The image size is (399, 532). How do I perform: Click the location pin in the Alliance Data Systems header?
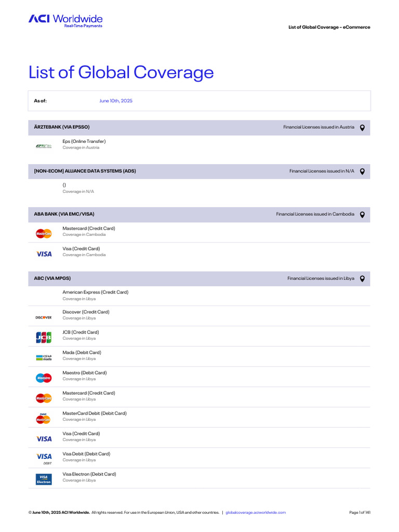click(362, 171)
